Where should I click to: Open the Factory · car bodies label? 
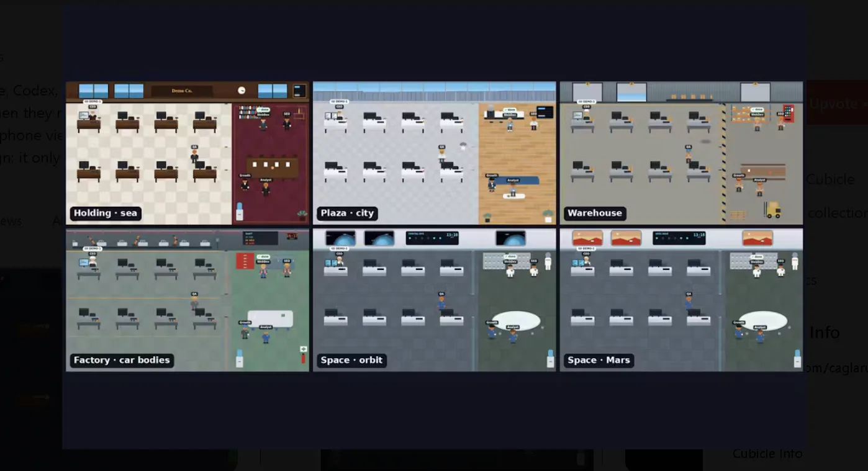122,361
